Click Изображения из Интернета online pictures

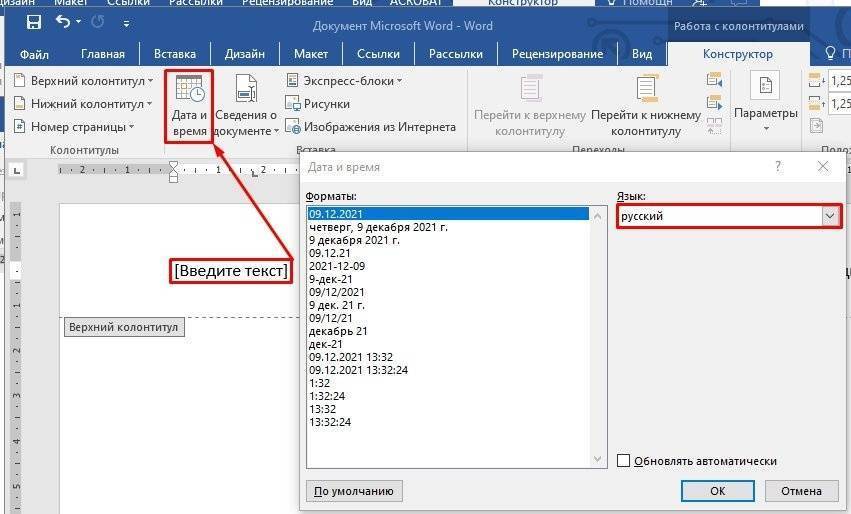[x=370, y=127]
